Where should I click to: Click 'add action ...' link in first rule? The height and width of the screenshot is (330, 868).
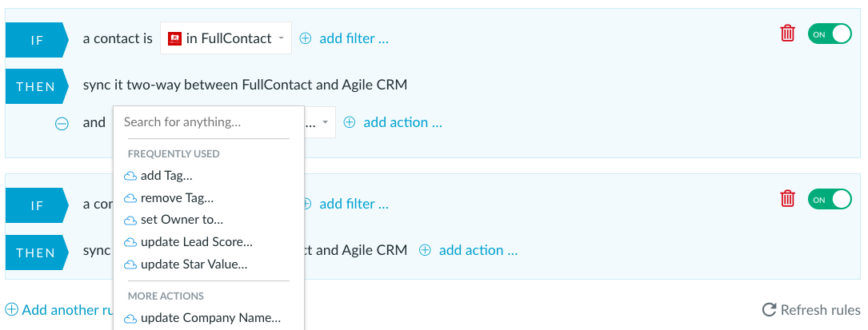[x=402, y=123]
